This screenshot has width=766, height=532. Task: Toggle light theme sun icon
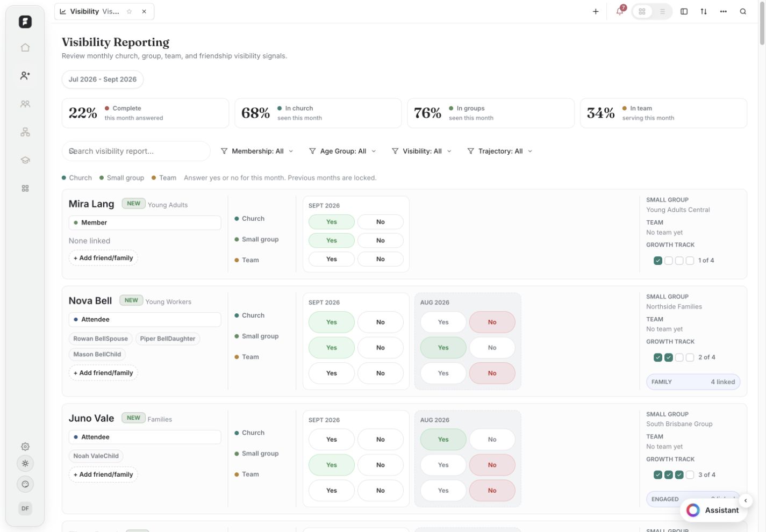(x=25, y=463)
